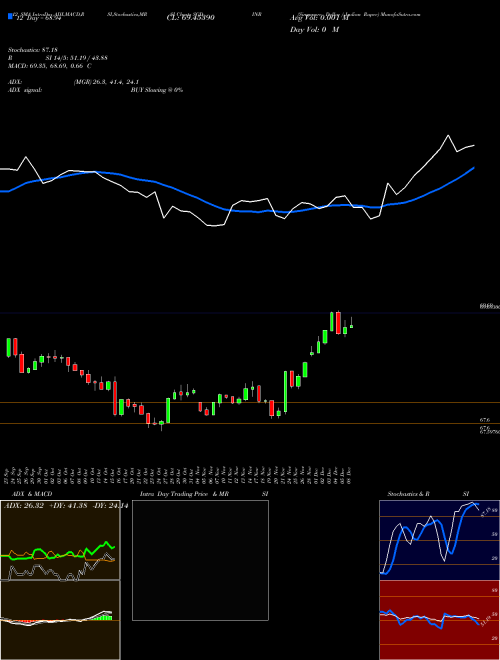Click the empty Intra Day Trading Price chart box
The image size is (500, 660).
point(200,560)
